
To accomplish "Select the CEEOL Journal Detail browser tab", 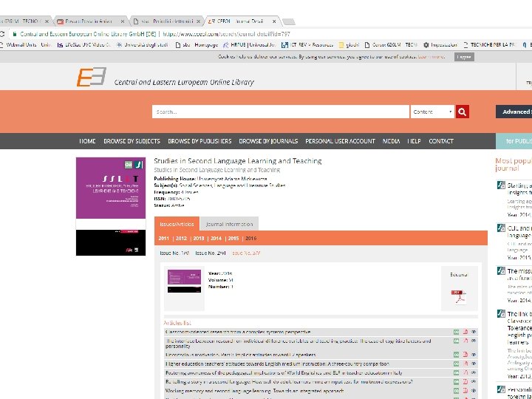I will tap(242, 21).
